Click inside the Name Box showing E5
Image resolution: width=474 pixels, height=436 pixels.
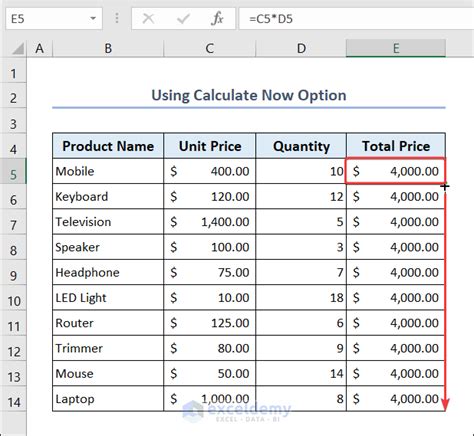click(47, 19)
